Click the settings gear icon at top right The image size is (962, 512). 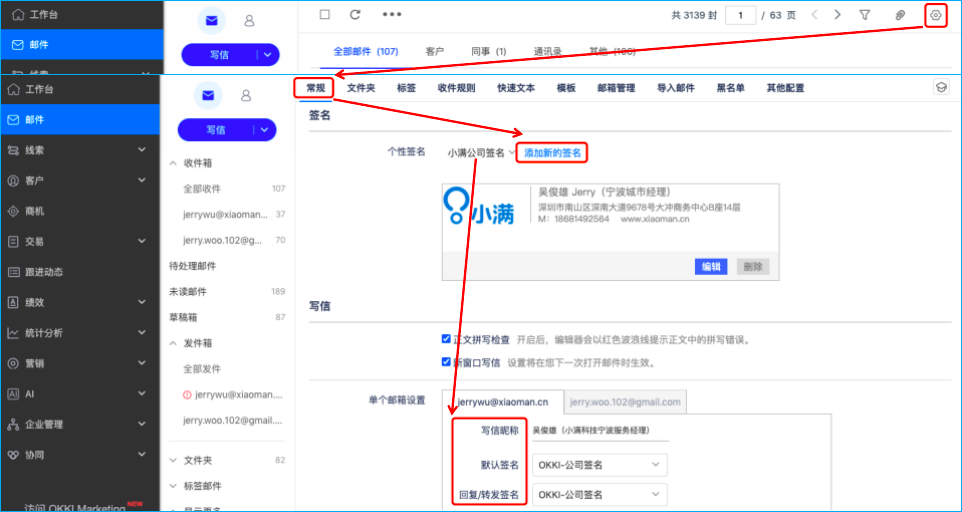point(935,15)
